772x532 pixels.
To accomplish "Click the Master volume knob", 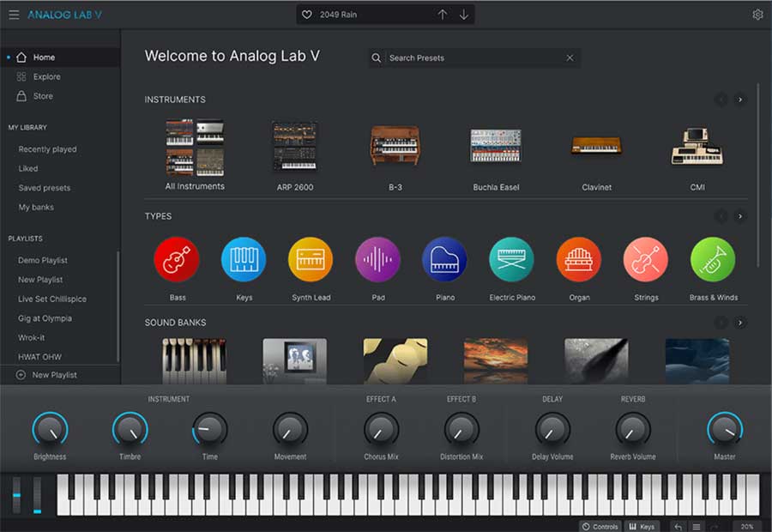I will click(725, 430).
